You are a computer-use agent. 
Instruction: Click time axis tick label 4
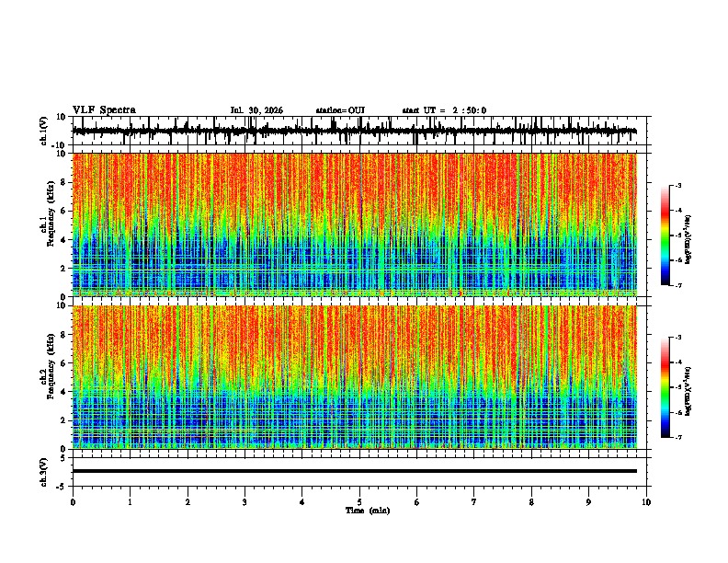[302, 502]
